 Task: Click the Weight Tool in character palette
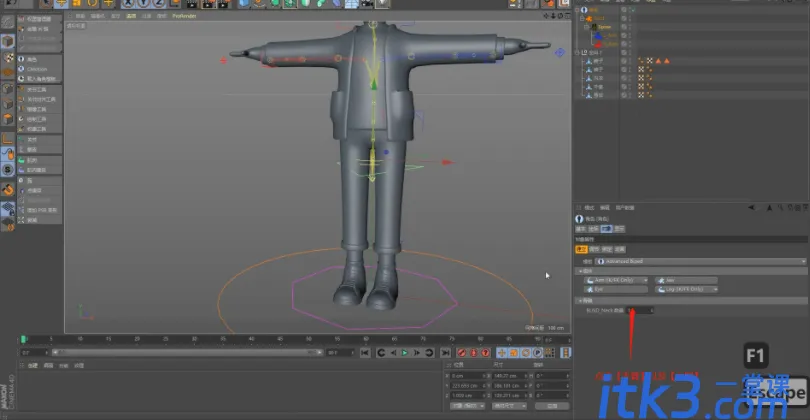(x=40, y=129)
